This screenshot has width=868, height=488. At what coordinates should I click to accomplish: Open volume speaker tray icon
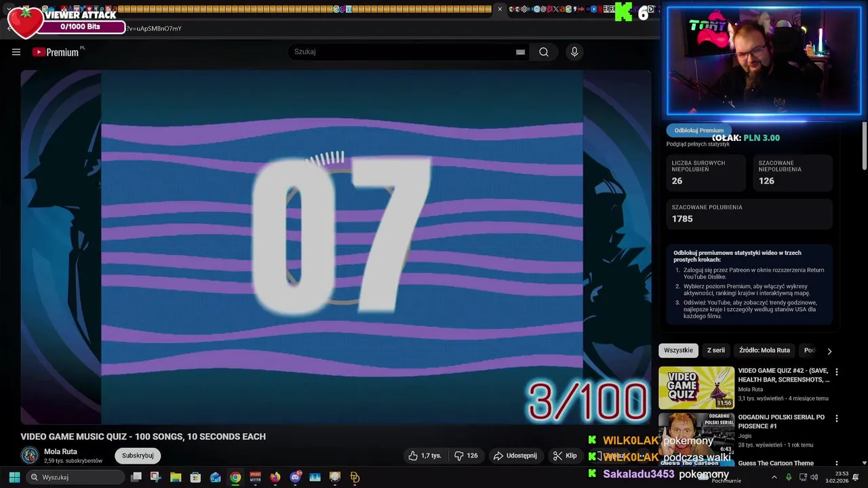(814, 477)
